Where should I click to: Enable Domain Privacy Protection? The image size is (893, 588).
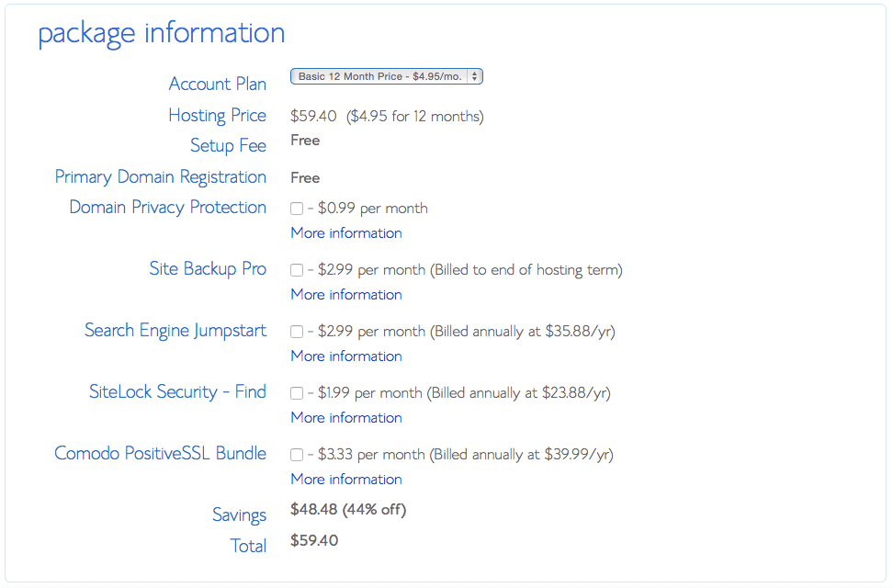tap(296, 209)
